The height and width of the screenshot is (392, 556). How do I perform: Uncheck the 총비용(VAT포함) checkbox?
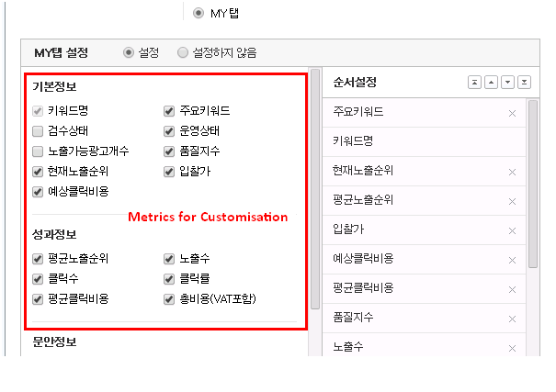pyautogui.click(x=169, y=299)
